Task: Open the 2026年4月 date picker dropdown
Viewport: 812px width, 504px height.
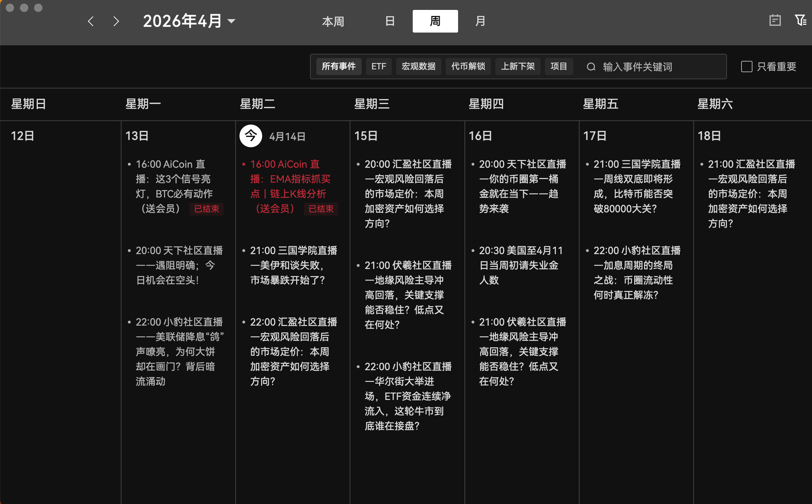Action: [188, 21]
